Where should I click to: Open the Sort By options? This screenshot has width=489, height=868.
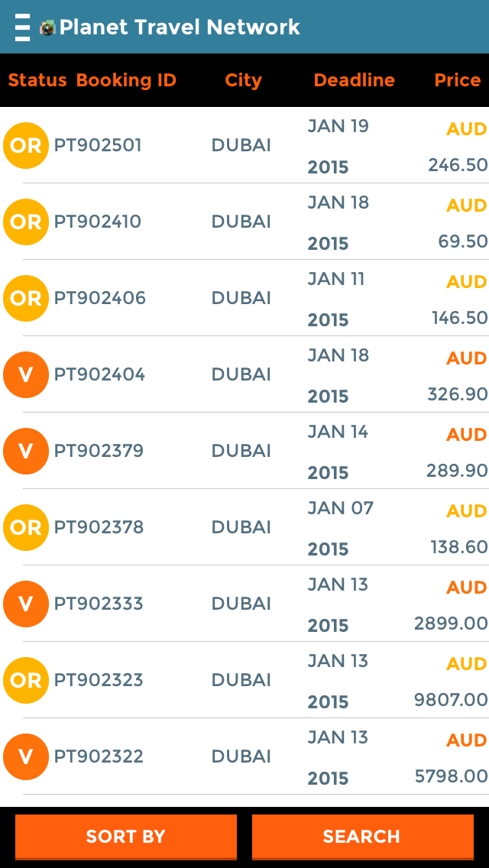[126, 837]
